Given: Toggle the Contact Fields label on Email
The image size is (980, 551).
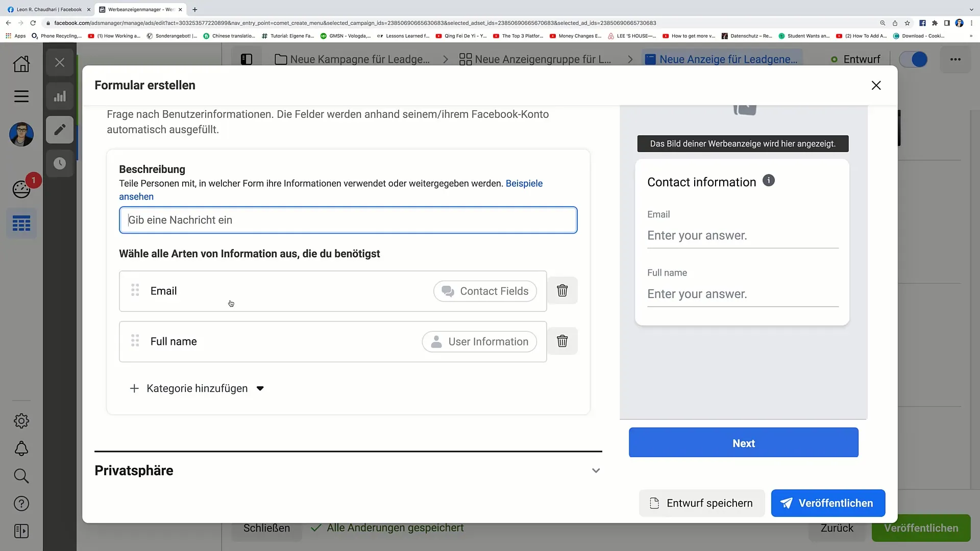Looking at the screenshot, I should (x=484, y=291).
